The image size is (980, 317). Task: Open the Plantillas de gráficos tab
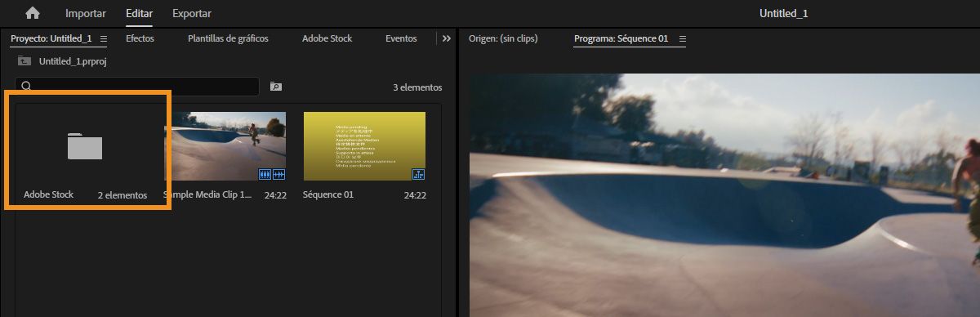coord(228,38)
